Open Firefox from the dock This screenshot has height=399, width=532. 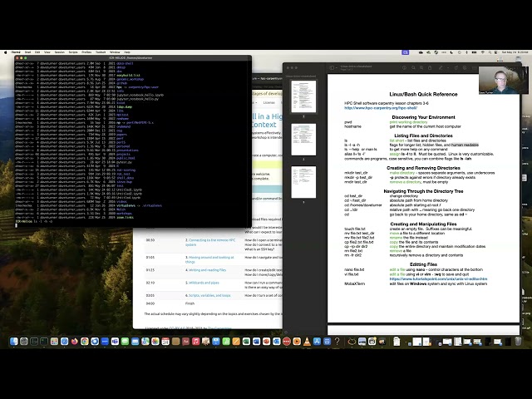[x=74, y=341]
